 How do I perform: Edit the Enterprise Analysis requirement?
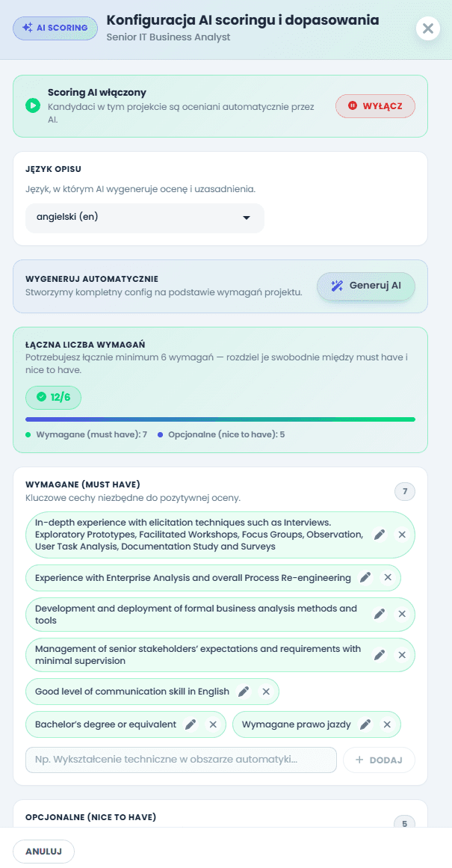[x=365, y=578]
